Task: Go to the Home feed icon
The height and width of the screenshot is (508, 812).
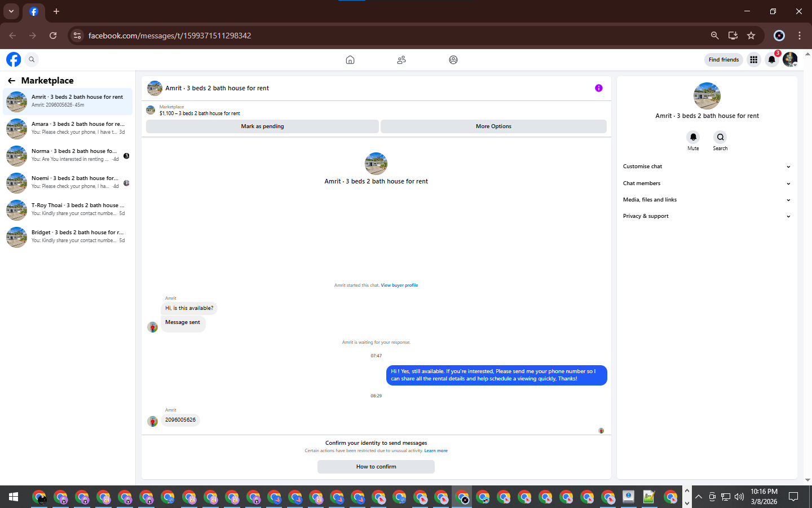Action: pos(350,60)
